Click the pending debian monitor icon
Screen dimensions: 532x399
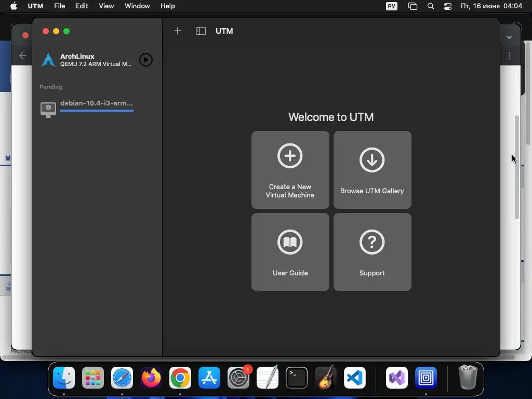48,110
